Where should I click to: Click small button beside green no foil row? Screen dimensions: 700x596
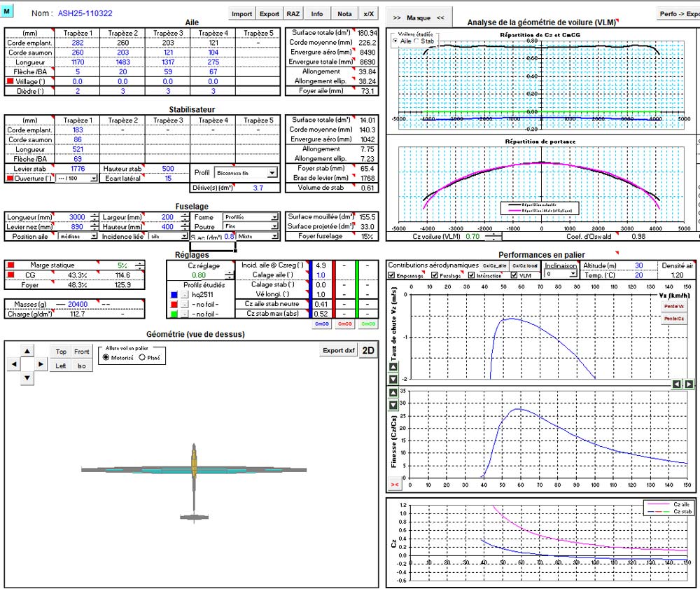click(x=184, y=314)
